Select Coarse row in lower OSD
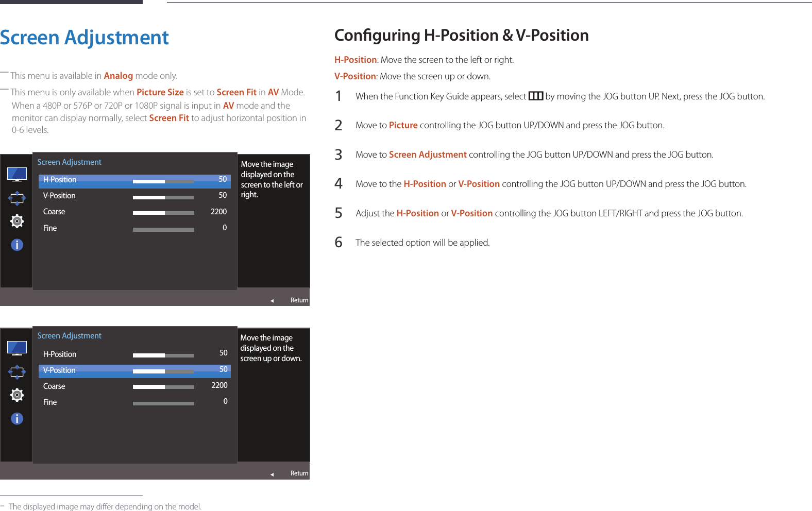This screenshot has width=812, height=511. (x=134, y=386)
